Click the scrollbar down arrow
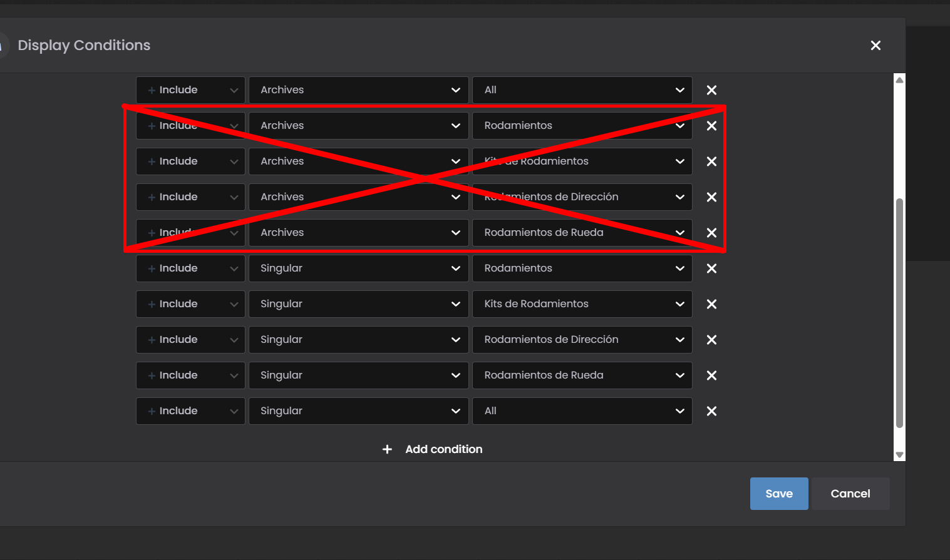950x560 pixels. click(899, 455)
